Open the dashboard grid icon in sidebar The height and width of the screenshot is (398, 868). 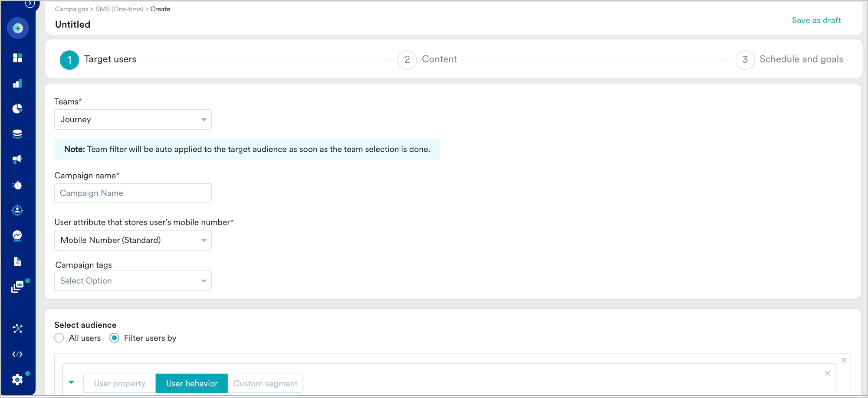point(17,58)
